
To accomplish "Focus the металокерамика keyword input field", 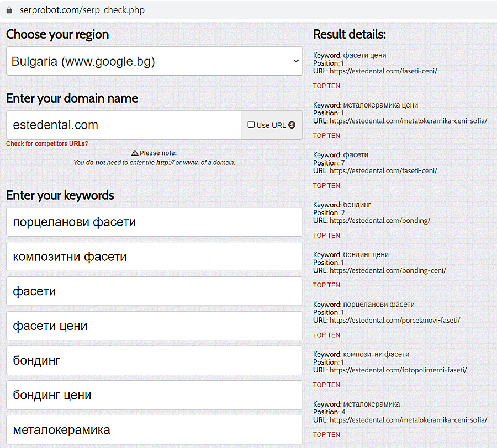I will pos(155,430).
